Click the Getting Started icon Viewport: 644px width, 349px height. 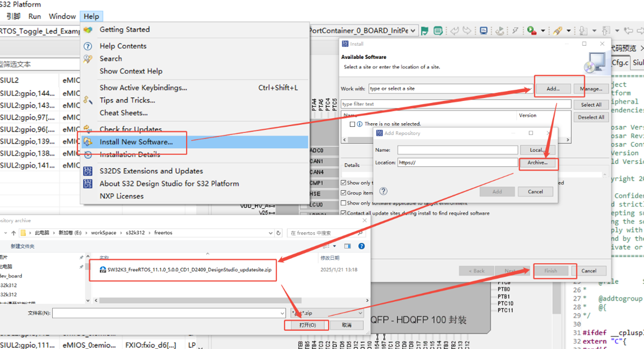click(88, 30)
